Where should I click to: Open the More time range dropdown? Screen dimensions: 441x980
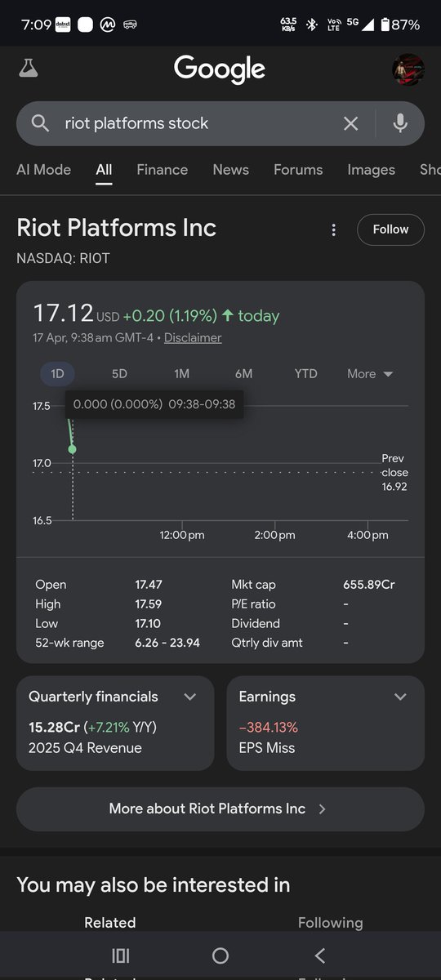pos(370,374)
